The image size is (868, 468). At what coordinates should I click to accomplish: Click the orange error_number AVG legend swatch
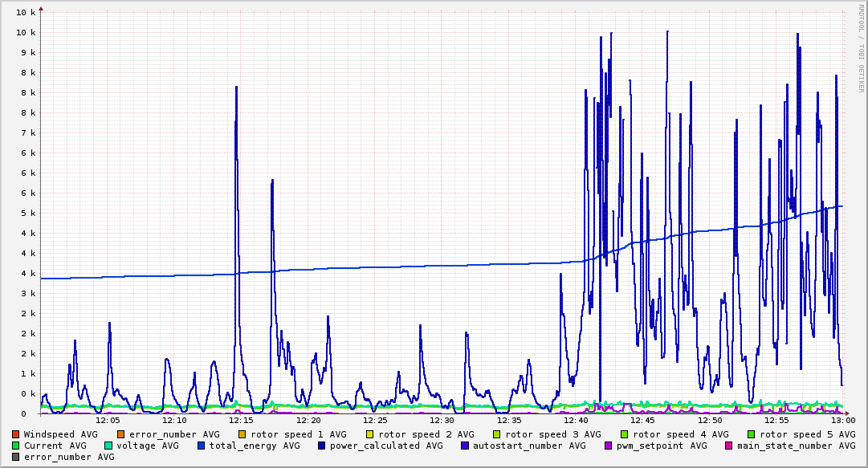pyautogui.click(x=121, y=435)
